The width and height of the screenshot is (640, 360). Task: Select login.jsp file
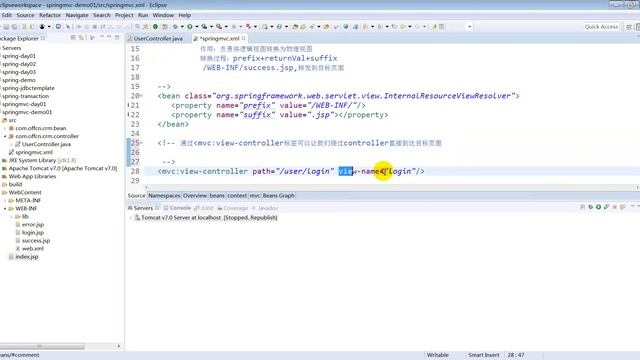coord(33,233)
